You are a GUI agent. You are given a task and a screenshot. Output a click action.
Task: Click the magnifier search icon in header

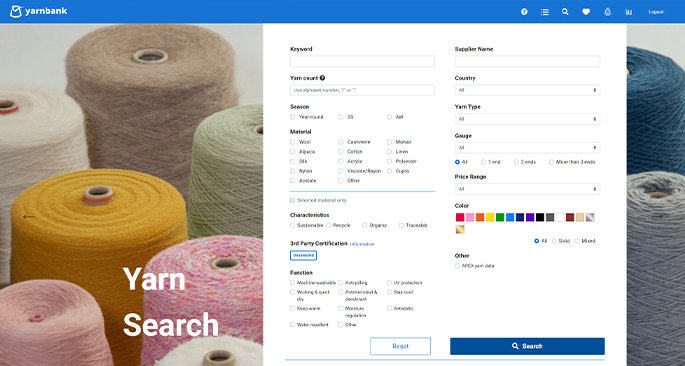tap(565, 12)
